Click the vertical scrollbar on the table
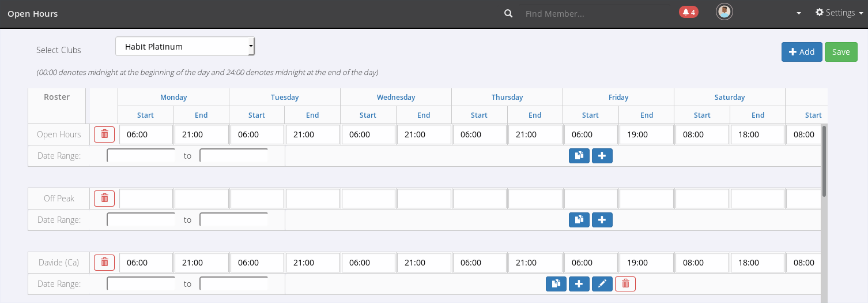The height and width of the screenshot is (303, 868). [x=824, y=162]
